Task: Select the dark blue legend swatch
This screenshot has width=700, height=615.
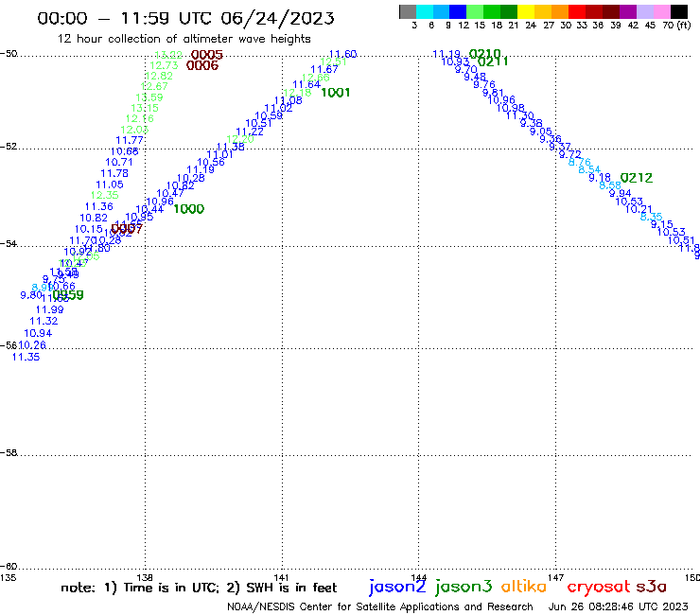Action: [x=458, y=11]
